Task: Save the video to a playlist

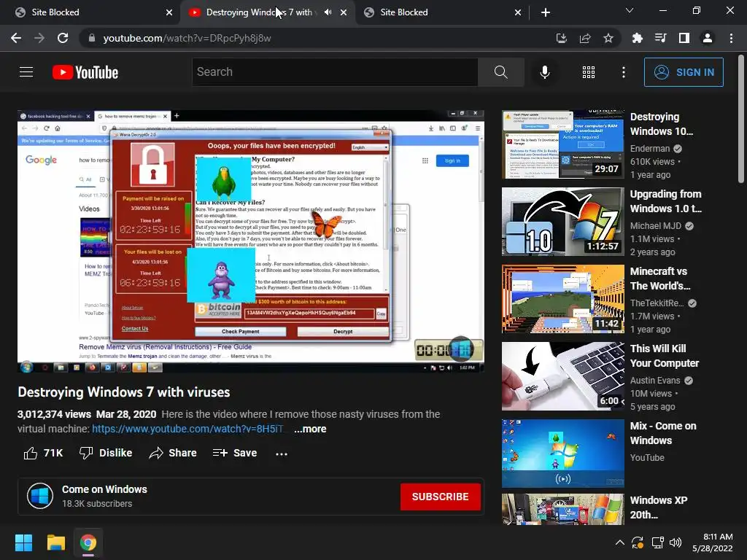Action: 235,453
